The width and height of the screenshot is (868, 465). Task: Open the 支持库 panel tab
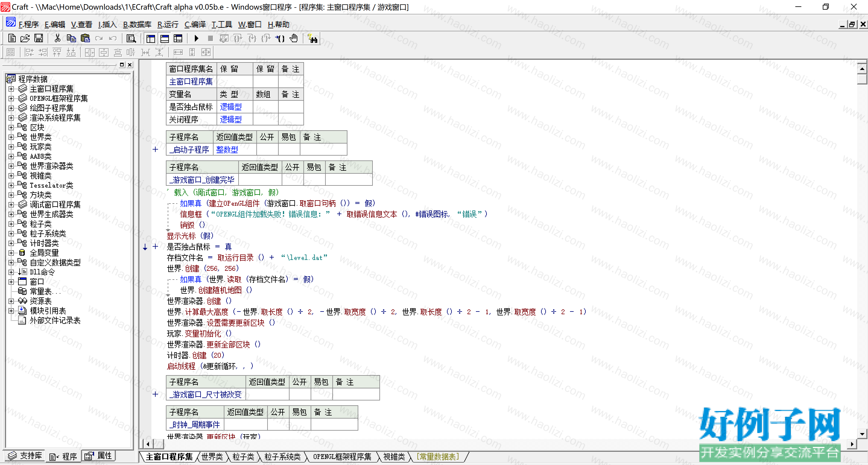pos(25,456)
